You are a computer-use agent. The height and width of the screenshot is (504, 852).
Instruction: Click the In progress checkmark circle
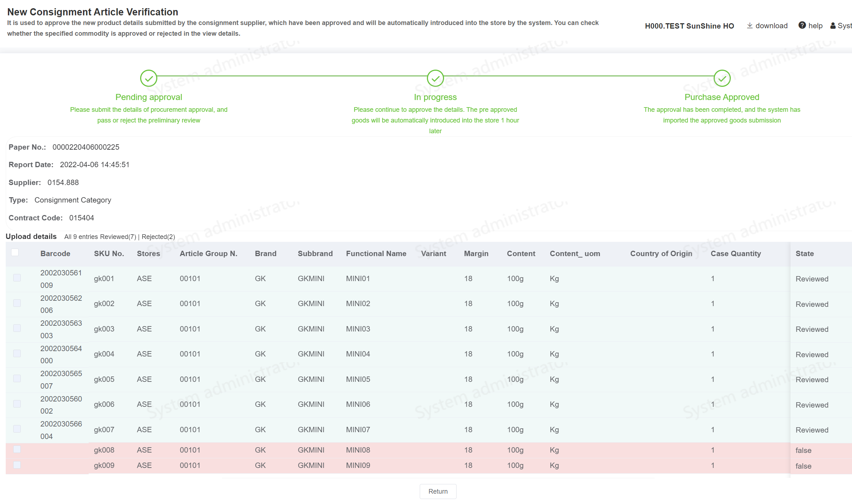[x=435, y=78]
